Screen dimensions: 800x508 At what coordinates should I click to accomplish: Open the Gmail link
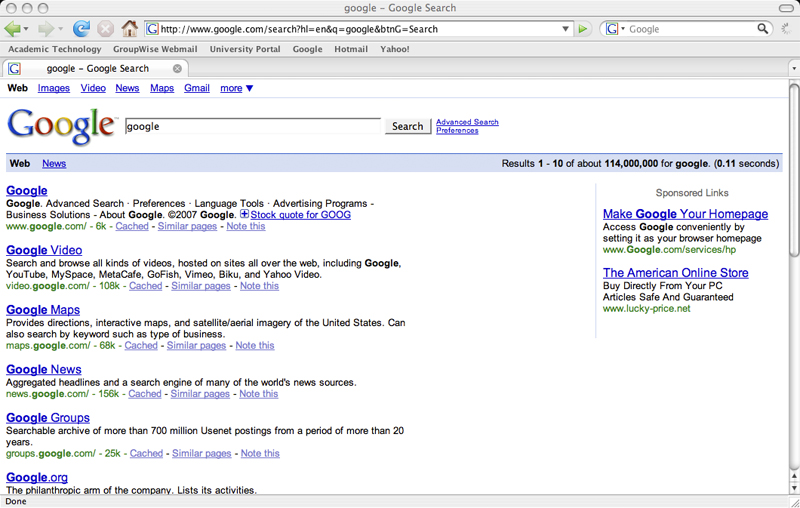pyautogui.click(x=197, y=88)
